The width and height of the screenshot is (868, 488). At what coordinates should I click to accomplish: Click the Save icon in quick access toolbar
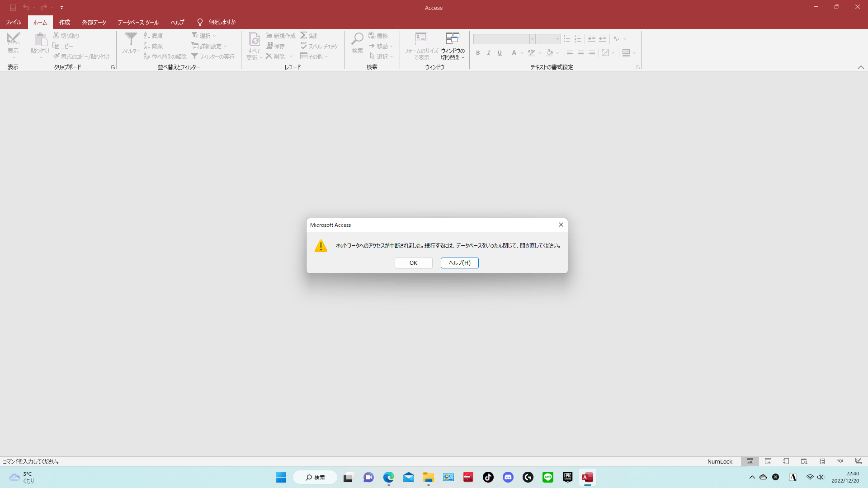point(13,8)
